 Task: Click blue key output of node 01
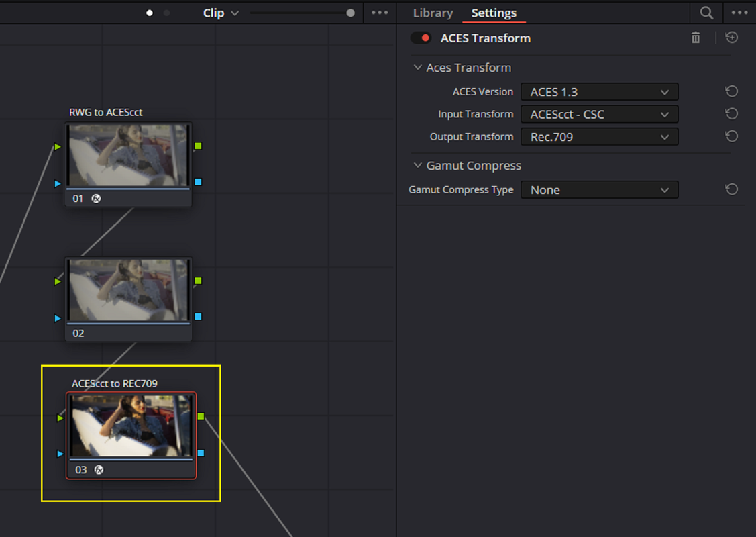point(198,182)
